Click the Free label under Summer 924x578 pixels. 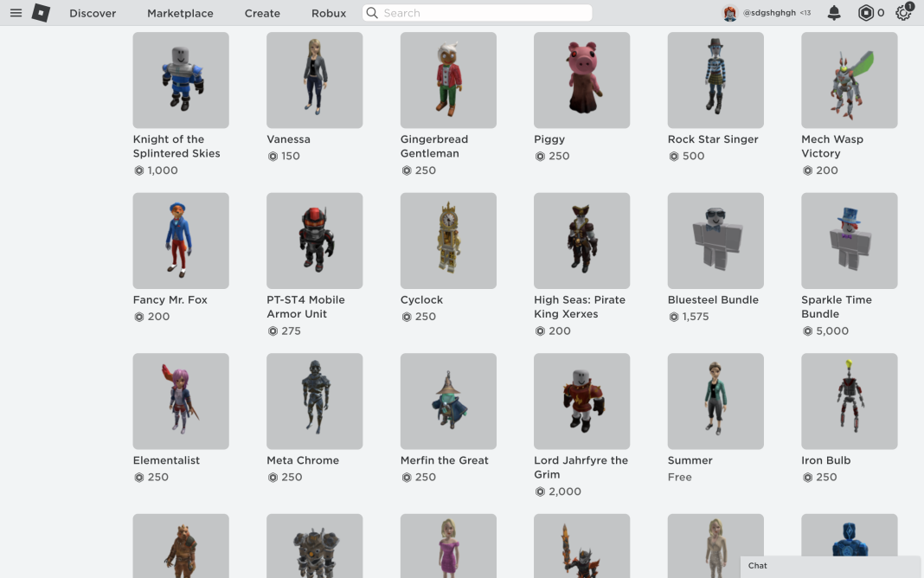(679, 478)
